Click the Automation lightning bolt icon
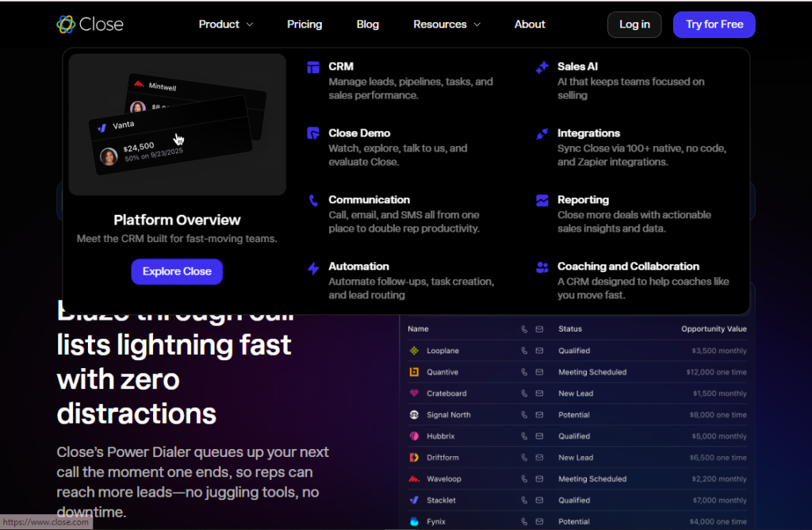This screenshot has height=530, width=812. click(313, 268)
